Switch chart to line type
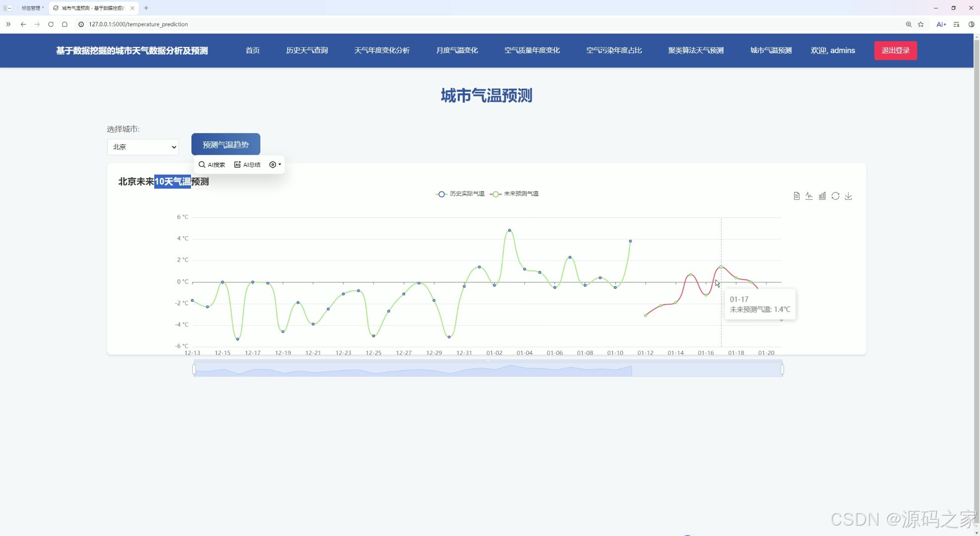This screenshot has width=980, height=536. pos(809,196)
